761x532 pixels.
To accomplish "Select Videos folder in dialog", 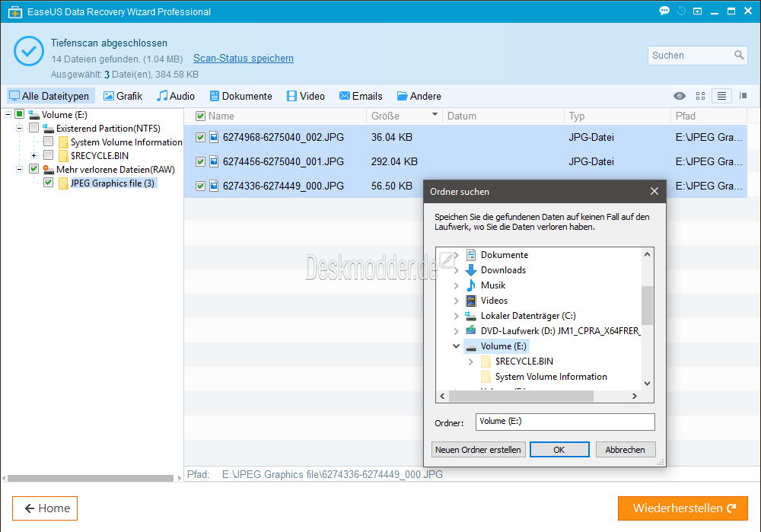I will pos(494,301).
